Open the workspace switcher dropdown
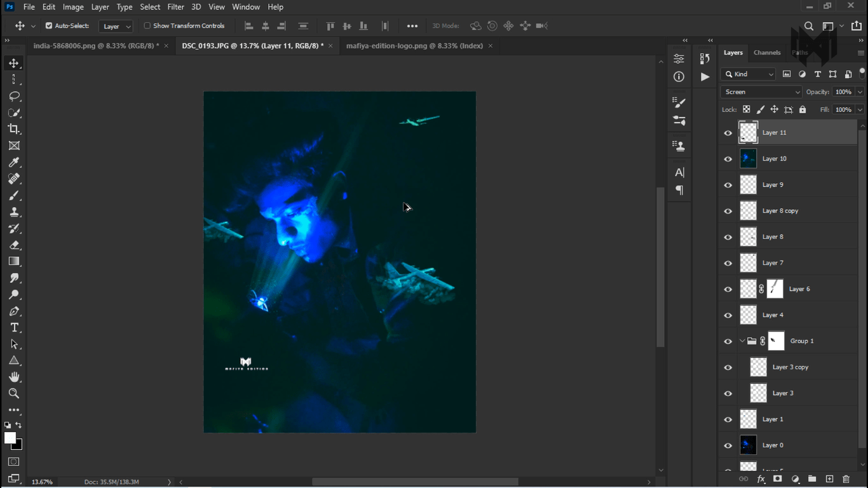Image resolution: width=868 pixels, height=488 pixels. 831,26
